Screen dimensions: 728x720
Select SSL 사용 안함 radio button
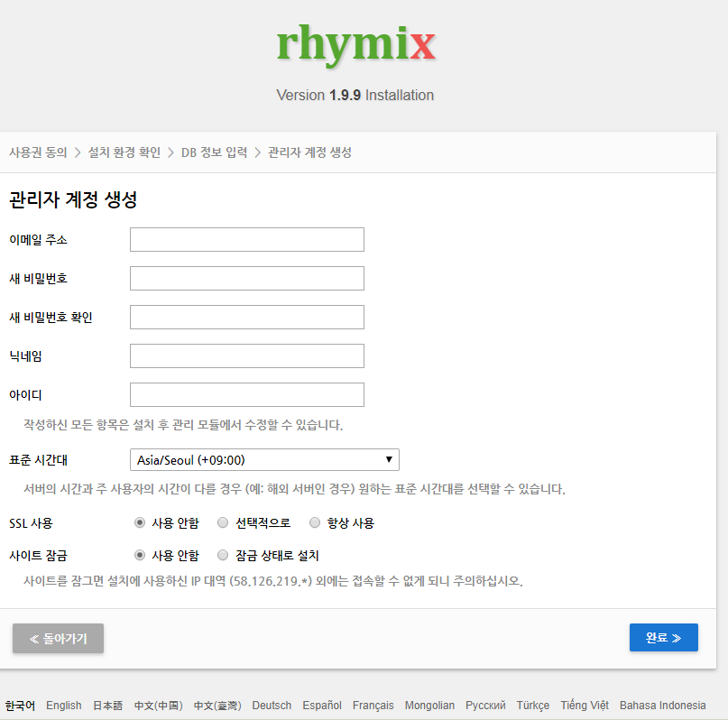point(140,522)
